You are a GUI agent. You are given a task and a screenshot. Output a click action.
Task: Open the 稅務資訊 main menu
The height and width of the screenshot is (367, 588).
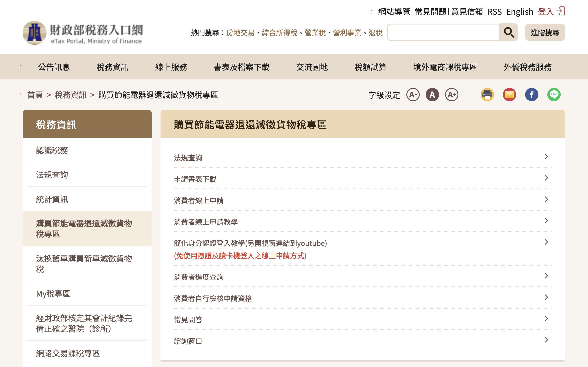pos(112,67)
